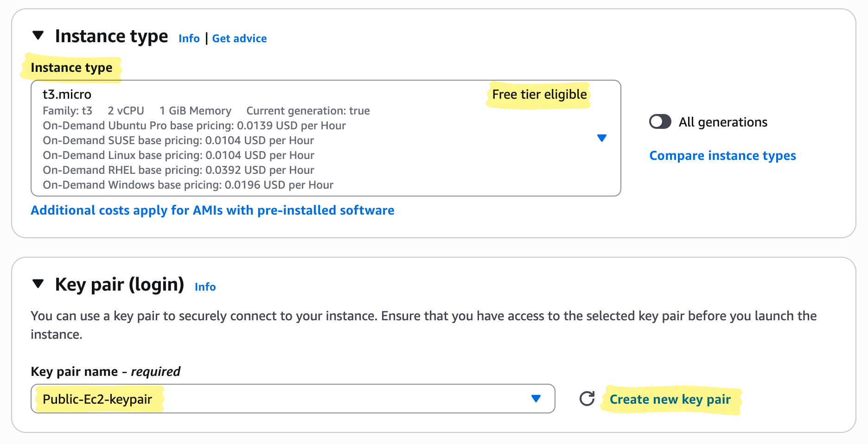Click the Public-Ec2-keypair selected value
This screenshot has width=868, height=444.
[x=97, y=400]
